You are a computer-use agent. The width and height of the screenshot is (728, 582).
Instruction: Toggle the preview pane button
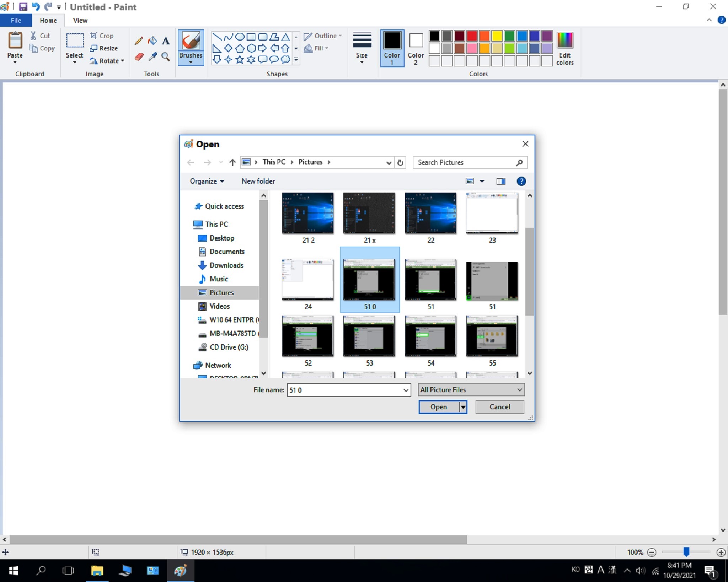[501, 181]
